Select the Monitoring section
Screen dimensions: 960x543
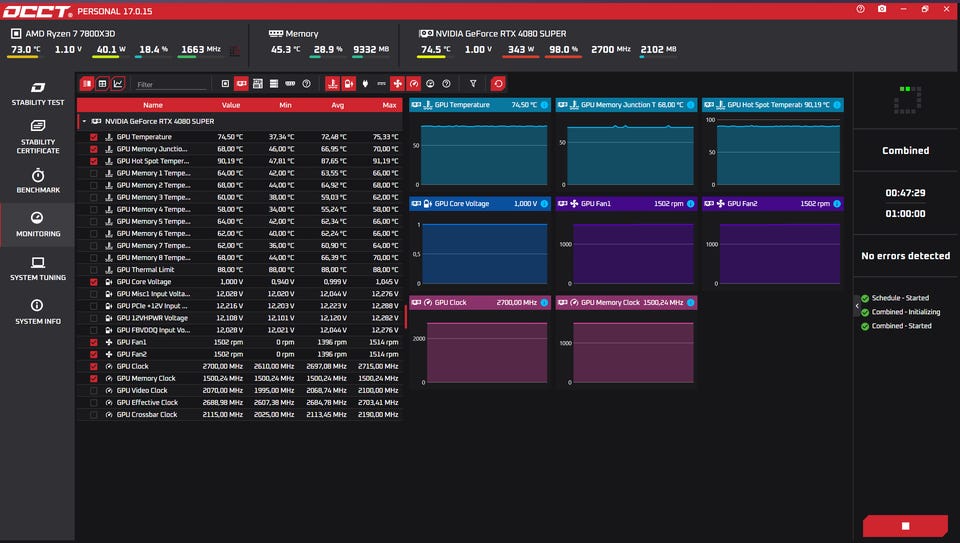click(37, 225)
